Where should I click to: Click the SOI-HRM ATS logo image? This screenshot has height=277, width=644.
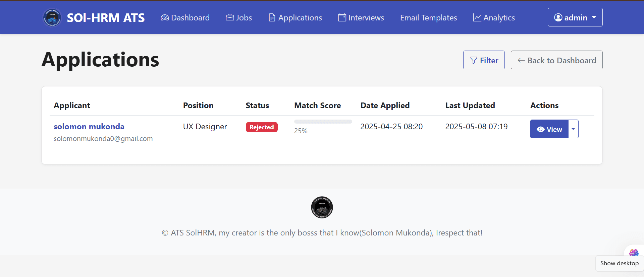pyautogui.click(x=52, y=17)
